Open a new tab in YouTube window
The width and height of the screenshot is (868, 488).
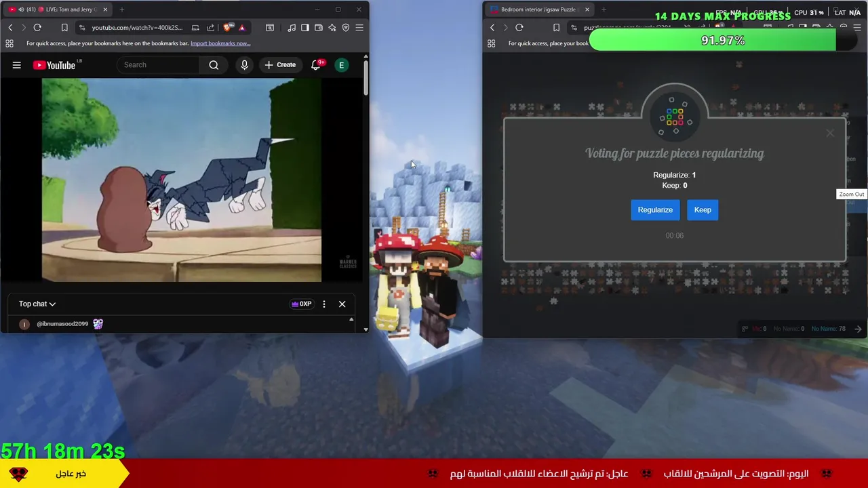[x=122, y=9]
